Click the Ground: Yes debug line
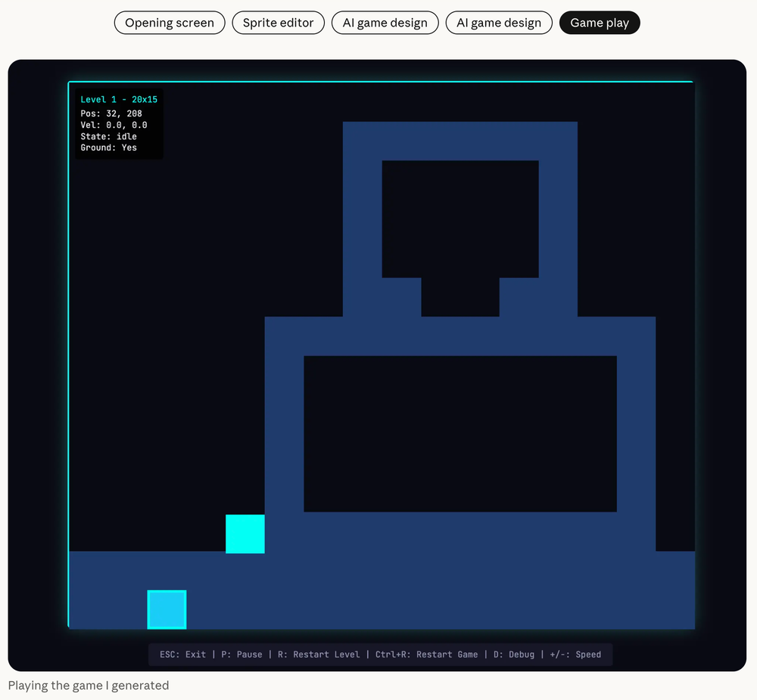Screen dimensions: 757x700 (109, 148)
